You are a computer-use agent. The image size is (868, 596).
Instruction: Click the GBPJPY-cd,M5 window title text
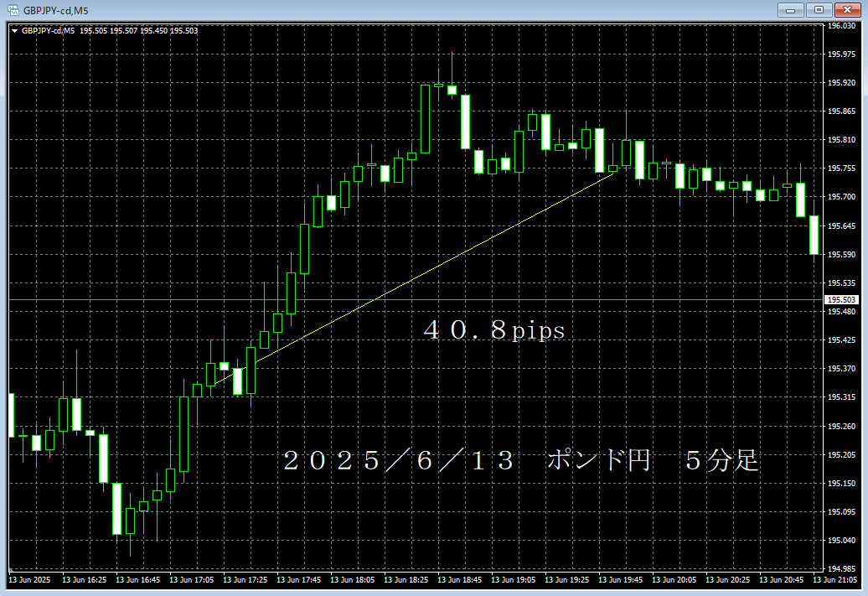(x=55, y=10)
